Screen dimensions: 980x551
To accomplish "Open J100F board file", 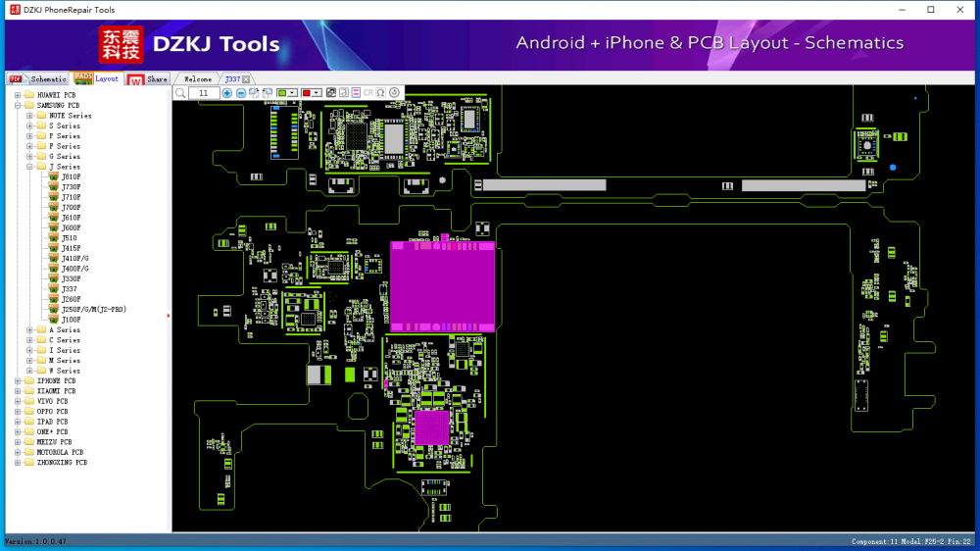I will click(71, 320).
